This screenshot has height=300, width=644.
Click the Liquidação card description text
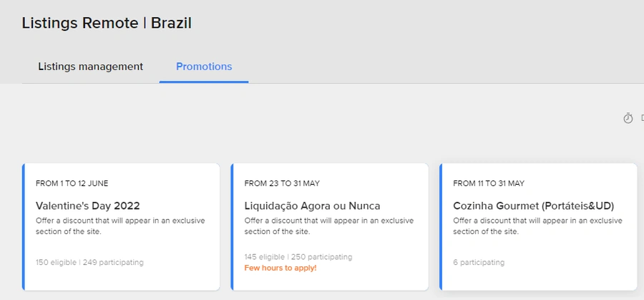pos(328,226)
